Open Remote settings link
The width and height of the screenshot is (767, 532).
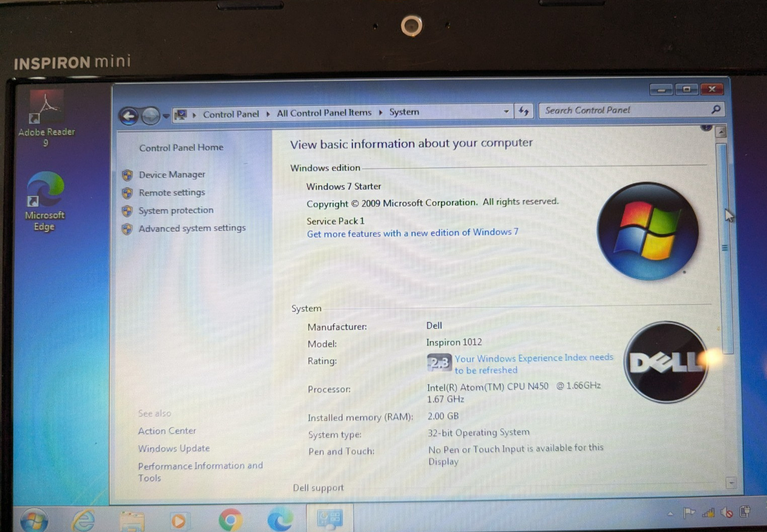click(x=172, y=192)
